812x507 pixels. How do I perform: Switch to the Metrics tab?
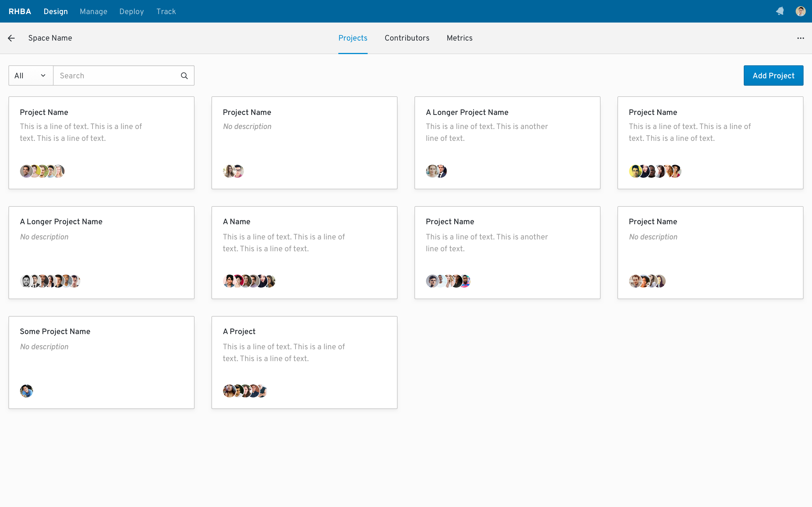tap(459, 38)
